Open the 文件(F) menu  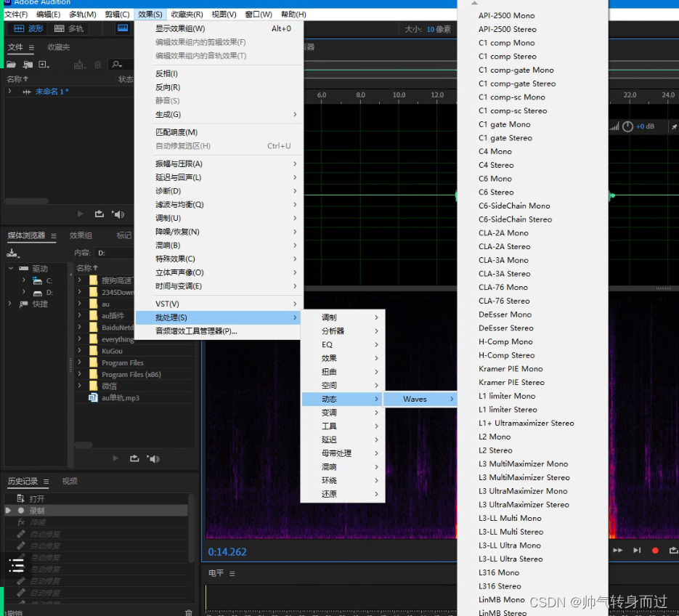click(16, 15)
